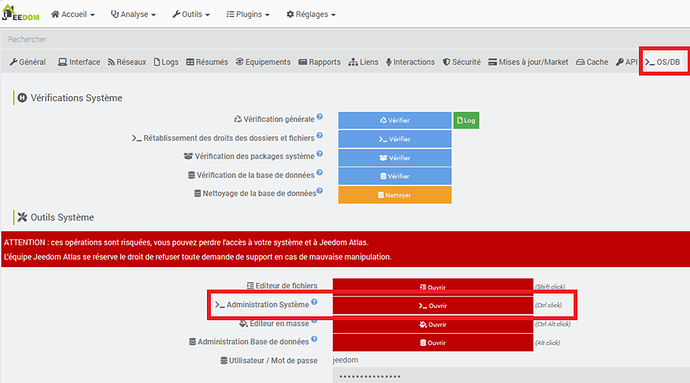Click Vérifier for base de données
The image size is (690, 383).
point(395,176)
